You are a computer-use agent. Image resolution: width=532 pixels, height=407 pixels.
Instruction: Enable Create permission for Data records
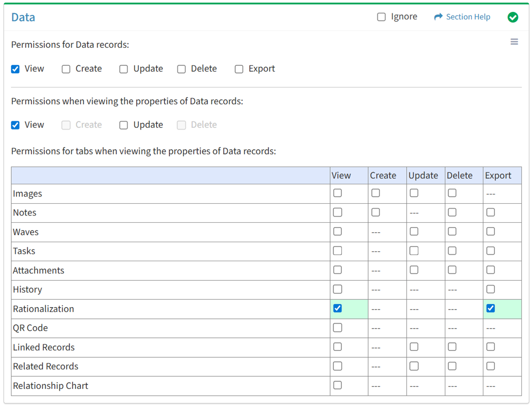pos(66,69)
